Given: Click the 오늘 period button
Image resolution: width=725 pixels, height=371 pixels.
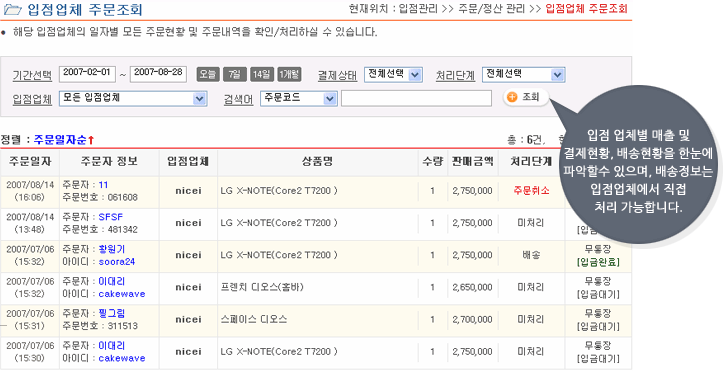Looking at the screenshot, I should click(208, 74).
